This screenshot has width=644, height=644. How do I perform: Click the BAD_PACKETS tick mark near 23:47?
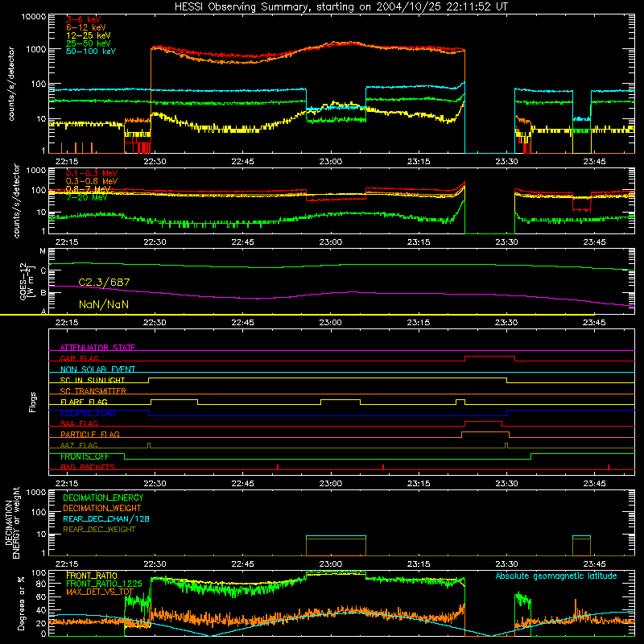609,467
